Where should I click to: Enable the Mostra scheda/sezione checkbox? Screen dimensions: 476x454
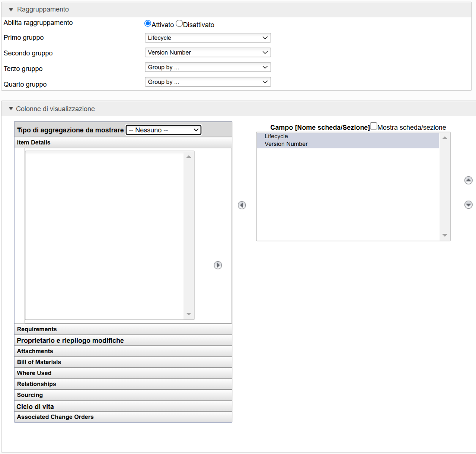(373, 126)
